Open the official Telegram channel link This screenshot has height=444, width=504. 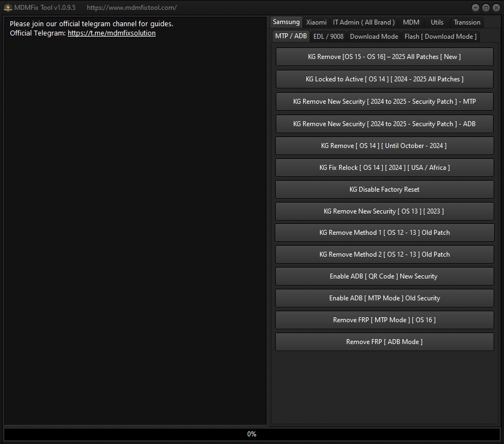coord(111,33)
